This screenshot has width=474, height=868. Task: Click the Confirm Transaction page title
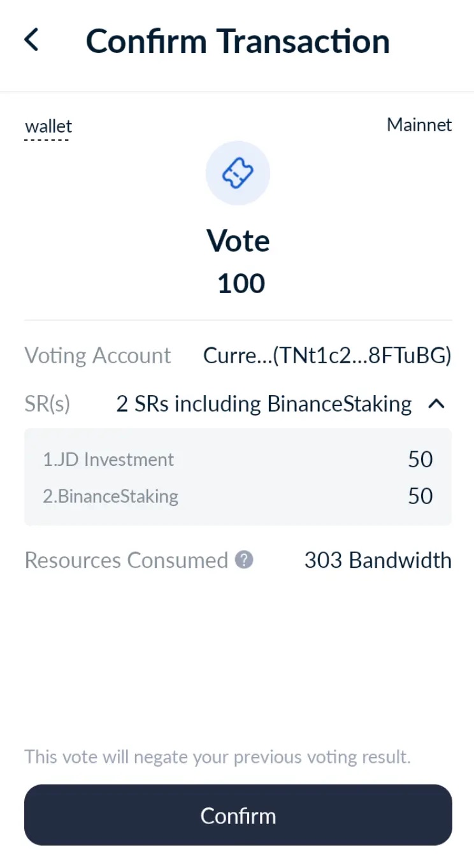238,40
